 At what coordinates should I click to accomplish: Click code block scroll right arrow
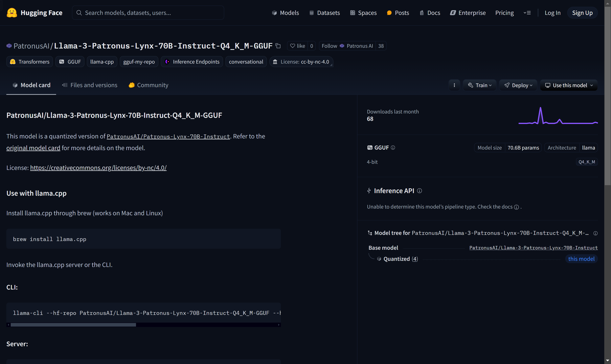(279, 325)
